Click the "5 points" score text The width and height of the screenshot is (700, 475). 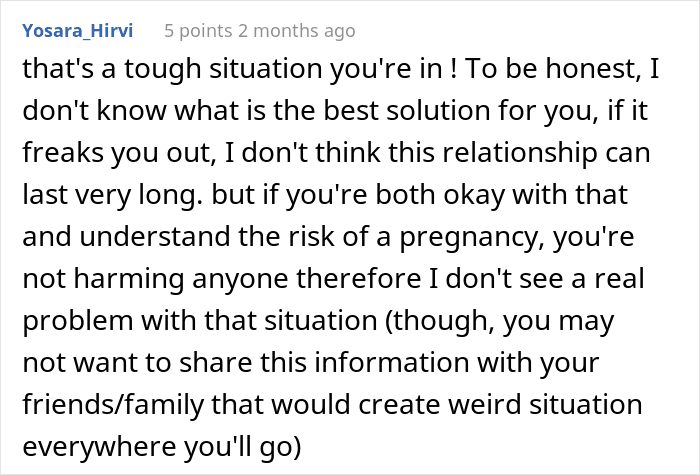(x=198, y=31)
